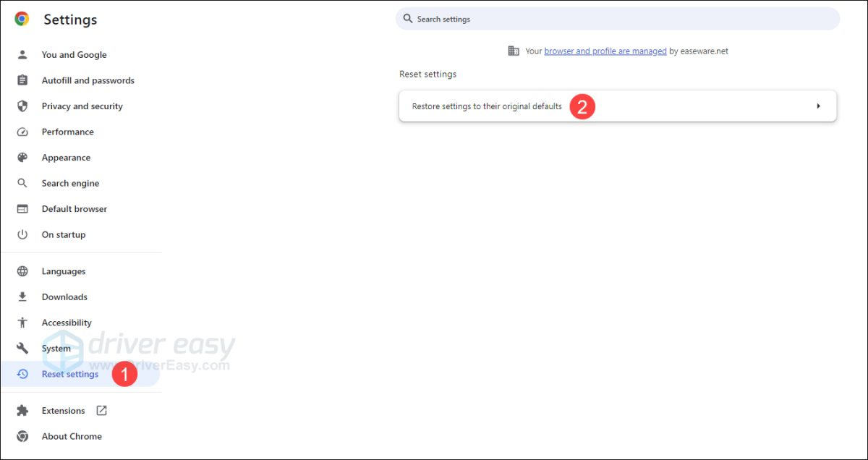Click the external-link icon next to Extensions
This screenshot has height=460, width=868.
coord(101,411)
